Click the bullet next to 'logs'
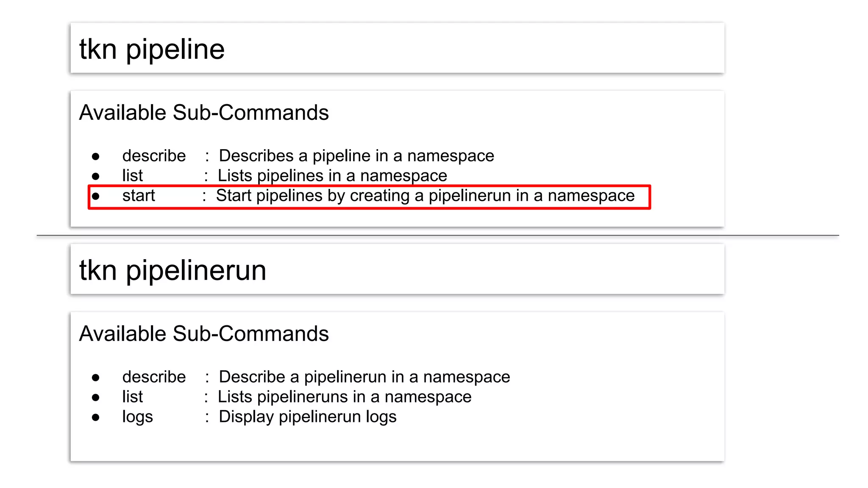The width and height of the screenshot is (868, 488). coord(96,418)
